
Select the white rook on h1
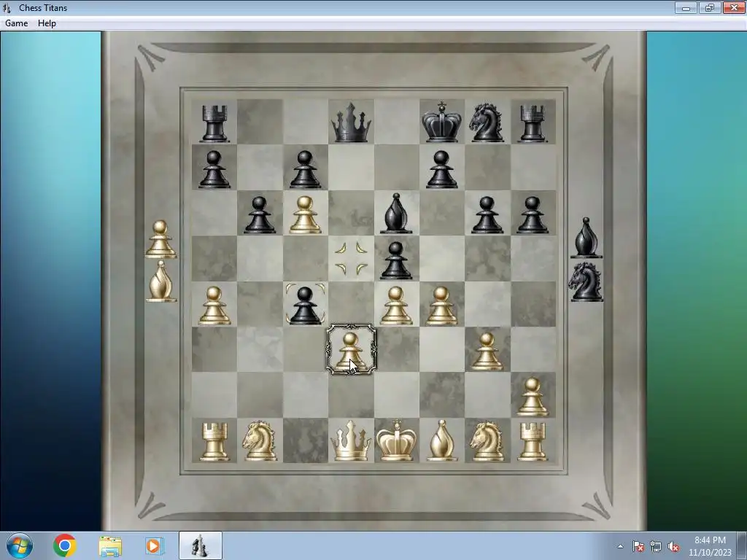pos(533,442)
